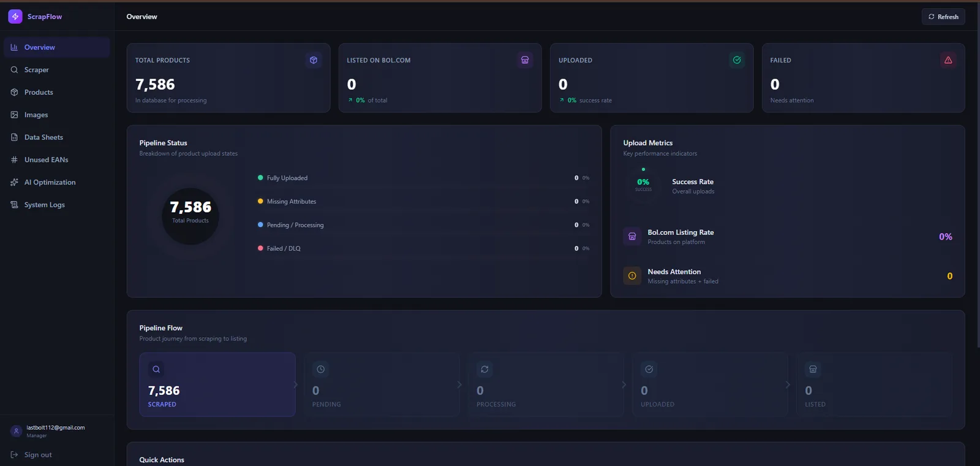Click the store icon beside Bol.com Listing Rate
The image size is (980, 466).
coord(632,237)
